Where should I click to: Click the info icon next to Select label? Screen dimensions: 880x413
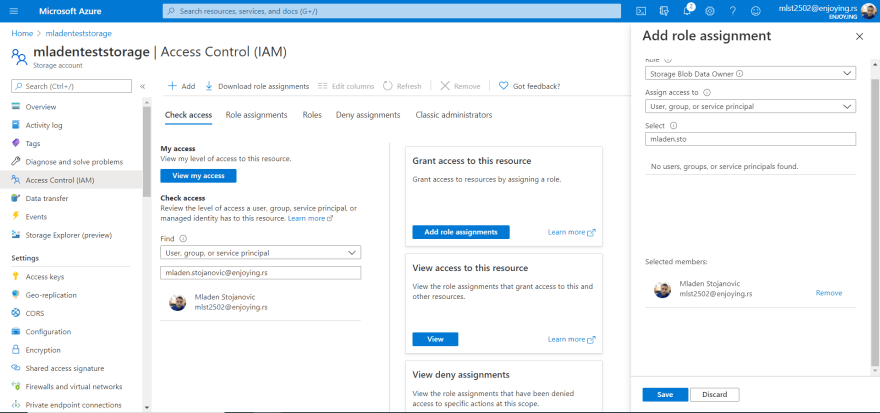(x=673, y=126)
